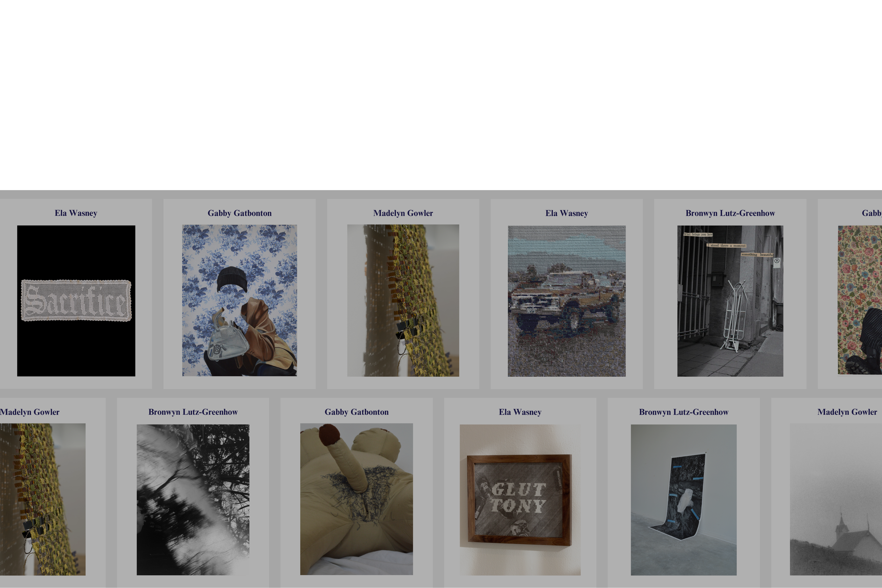Viewport: 882px width, 588px height.
Task: Click Ela Wasney name above Sacrifice artwork
Action: point(76,213)
